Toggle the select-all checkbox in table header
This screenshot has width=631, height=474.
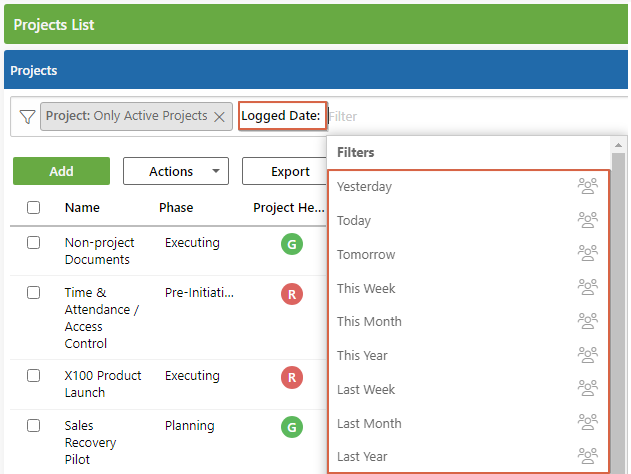[x=33, y=208]
